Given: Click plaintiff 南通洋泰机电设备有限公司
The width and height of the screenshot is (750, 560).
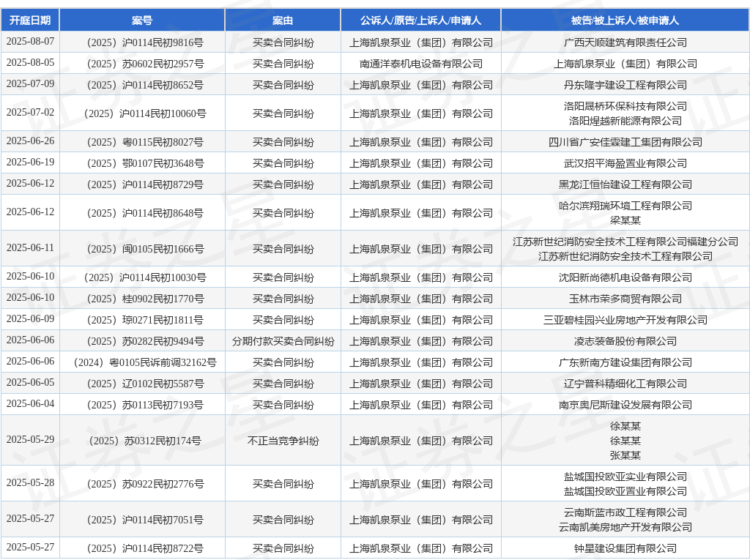Looking at the screenshot, I should (x=421, y=64).
